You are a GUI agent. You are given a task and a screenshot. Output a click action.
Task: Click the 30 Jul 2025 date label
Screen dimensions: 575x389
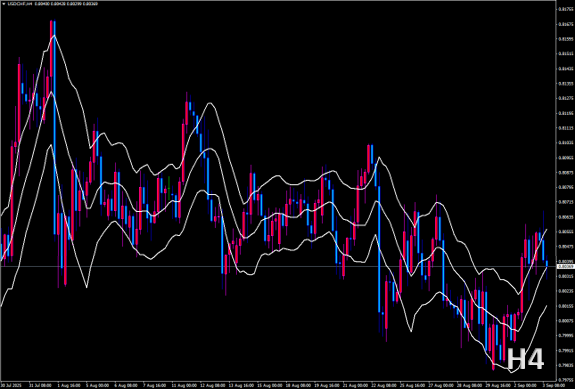(x=10, y=386)
